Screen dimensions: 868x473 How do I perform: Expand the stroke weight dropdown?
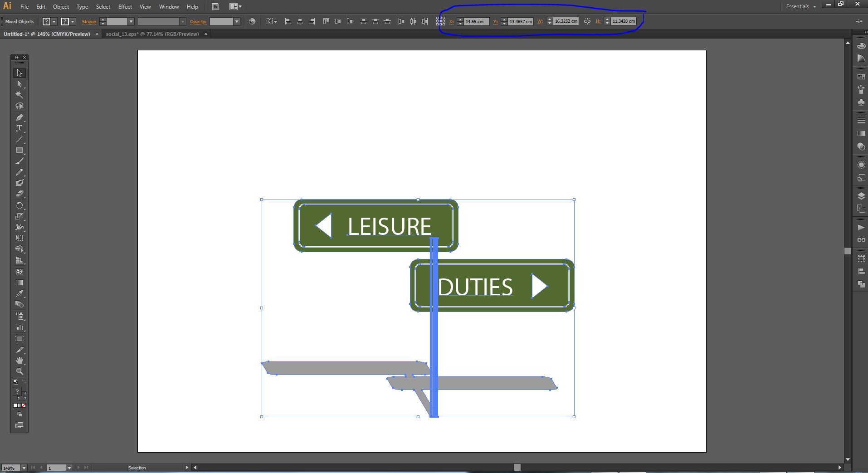[131, 21]
